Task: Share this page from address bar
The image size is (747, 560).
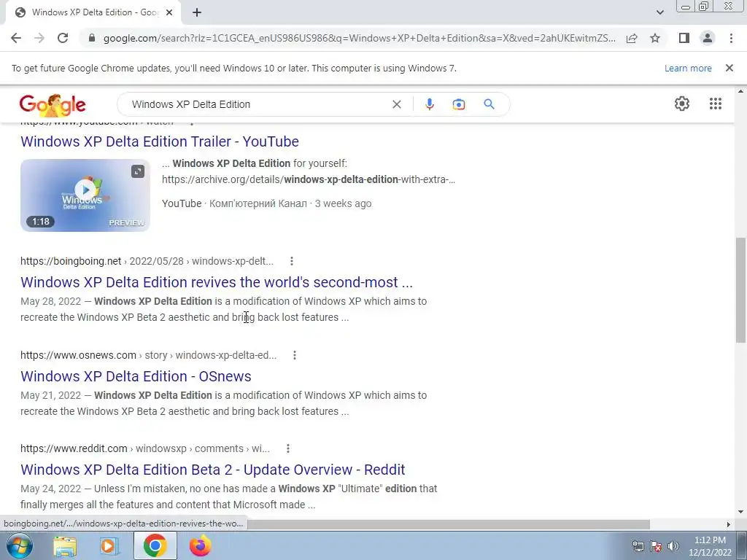Action: (632, 38)
